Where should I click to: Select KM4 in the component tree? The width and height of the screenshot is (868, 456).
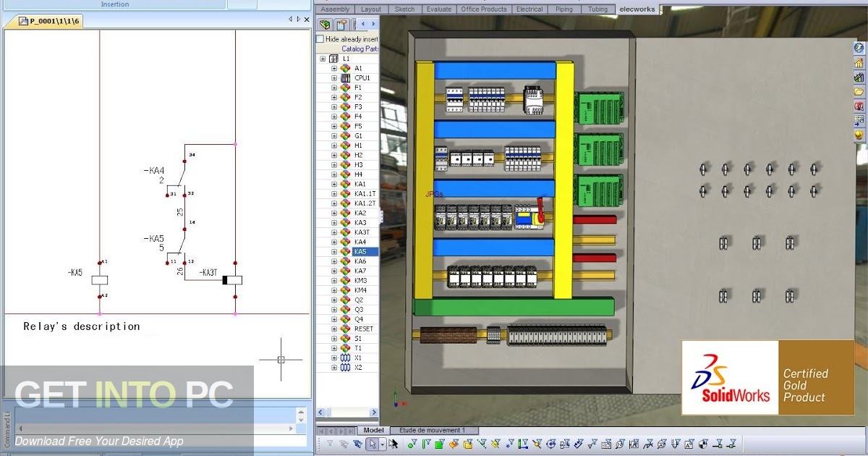360,290
